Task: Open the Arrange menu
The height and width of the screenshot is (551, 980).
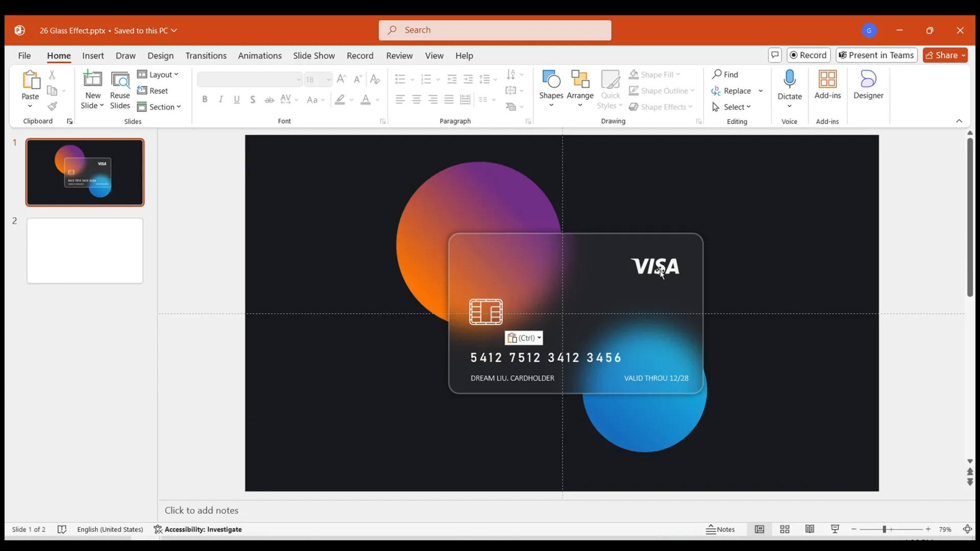Action: tap(580, 89)
